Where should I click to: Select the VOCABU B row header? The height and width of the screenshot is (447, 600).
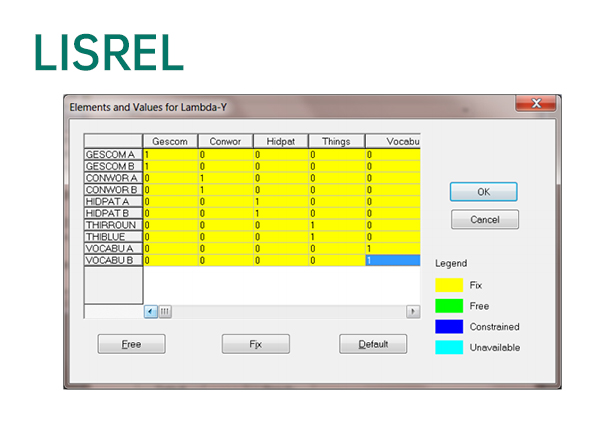[113, 260]
